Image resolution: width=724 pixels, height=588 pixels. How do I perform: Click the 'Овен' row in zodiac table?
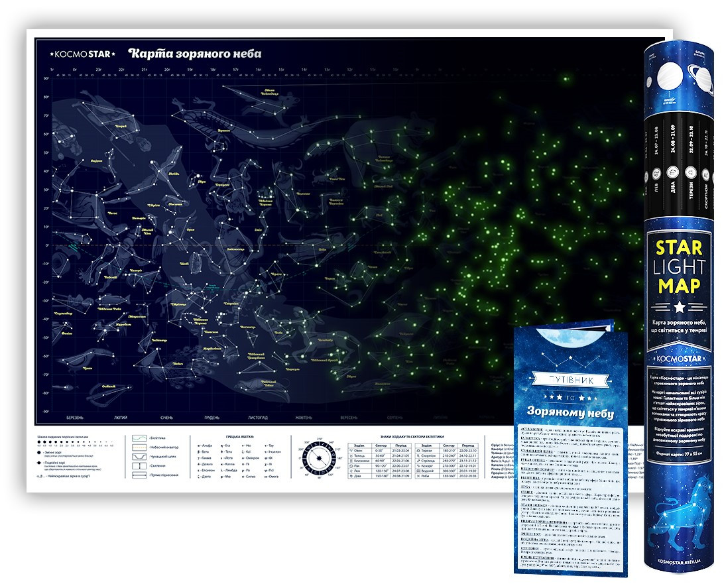[x=379, y=451]
